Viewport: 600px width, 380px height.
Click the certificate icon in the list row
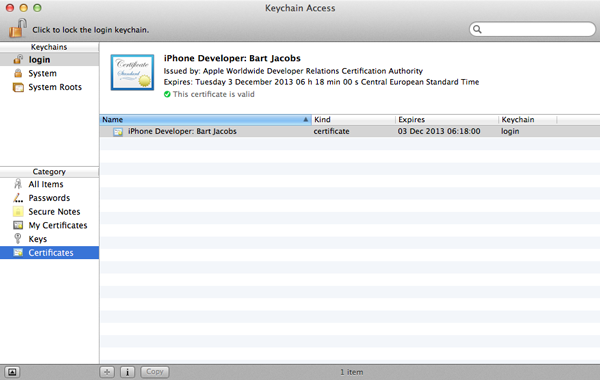[118, 132]
